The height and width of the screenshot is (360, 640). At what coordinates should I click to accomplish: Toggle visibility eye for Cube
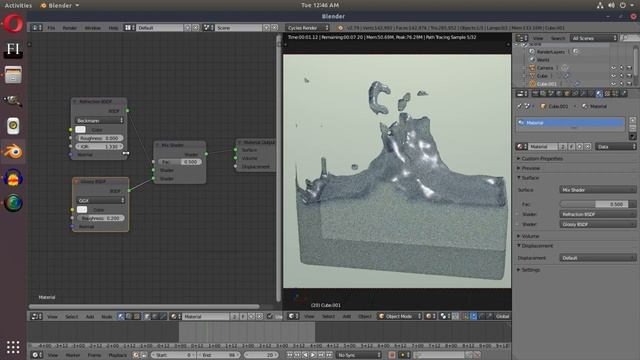click(x=613, y=76)
